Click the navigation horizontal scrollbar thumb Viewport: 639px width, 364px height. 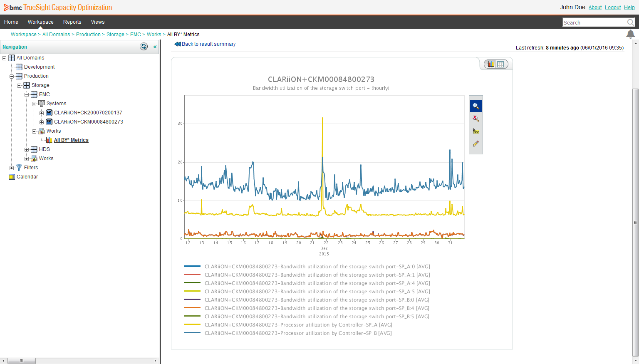click(22, 361)
